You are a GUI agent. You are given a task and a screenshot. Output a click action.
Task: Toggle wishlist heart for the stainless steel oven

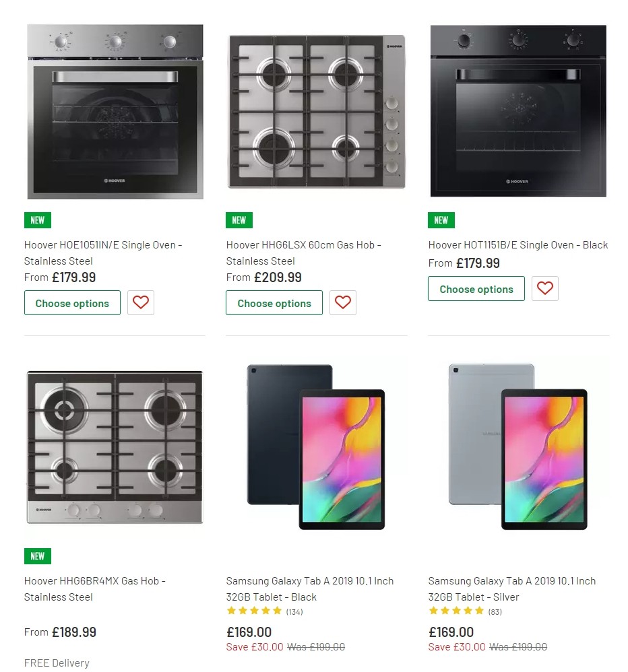coord(141,302)
